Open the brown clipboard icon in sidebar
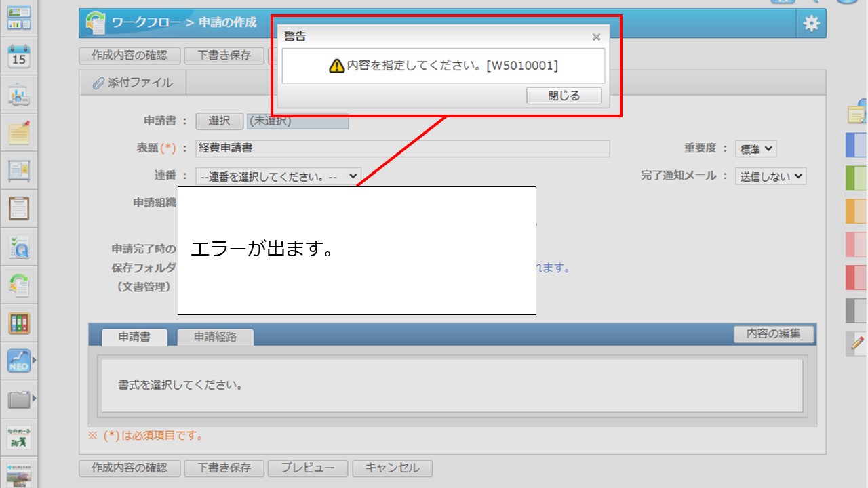The image size is (868, 488). pyautogui.click(x=20, y=208)
